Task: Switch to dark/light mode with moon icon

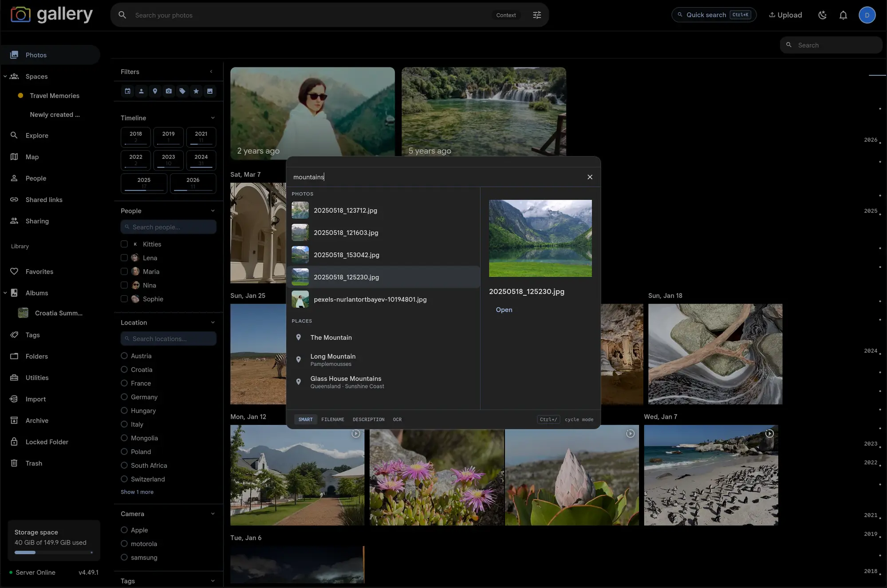Action: [822, 15]
